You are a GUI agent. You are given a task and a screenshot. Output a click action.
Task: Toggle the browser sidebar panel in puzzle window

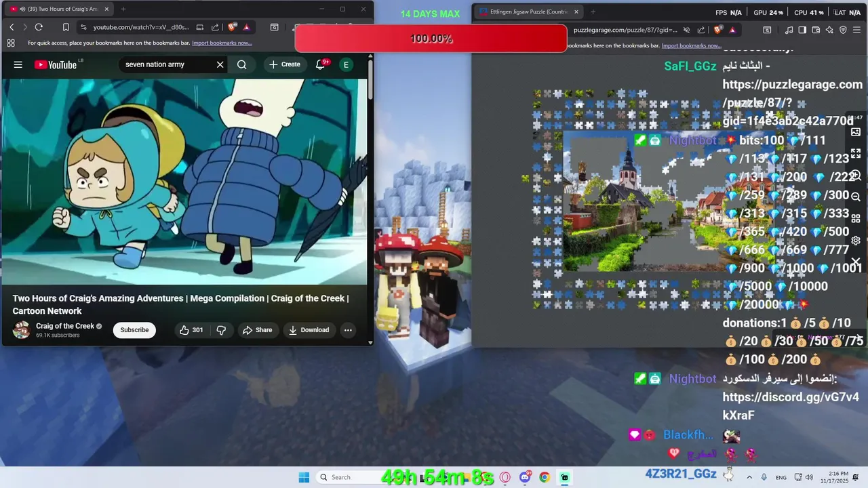click(x=802, y=30)
